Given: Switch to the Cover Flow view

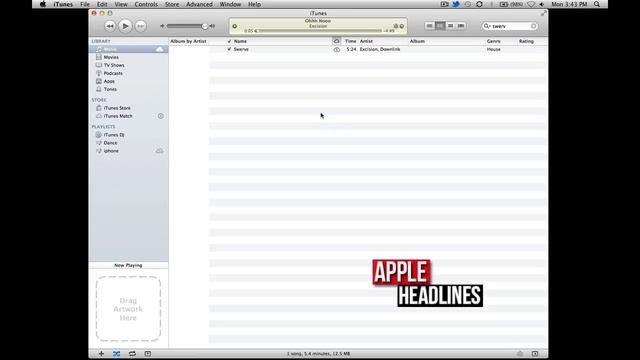Looking at the screenshot, I should [x=461, y=26].
